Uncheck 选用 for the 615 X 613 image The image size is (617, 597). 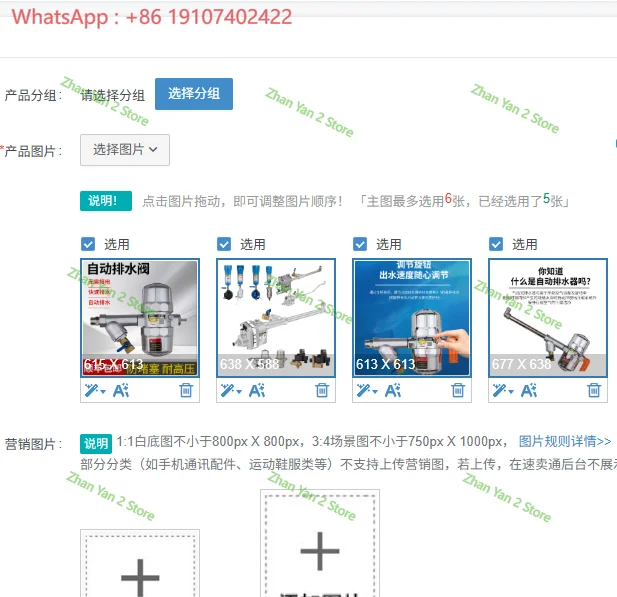88,244
